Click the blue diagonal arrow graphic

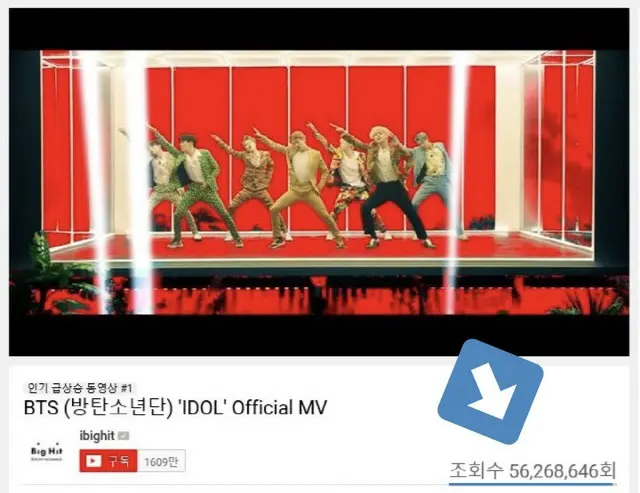pos(490,391)
